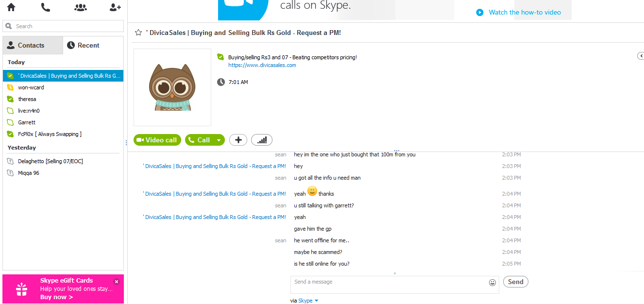Click the status icon next to live:n4n0

coord(10,111)
